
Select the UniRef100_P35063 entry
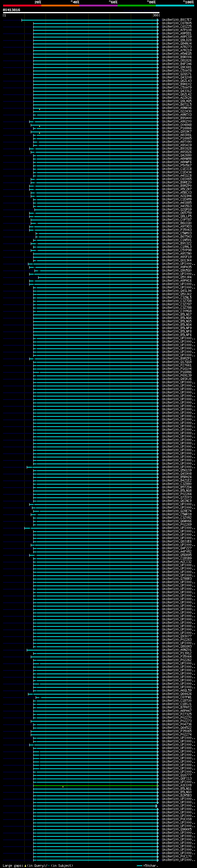coord(176,230)
